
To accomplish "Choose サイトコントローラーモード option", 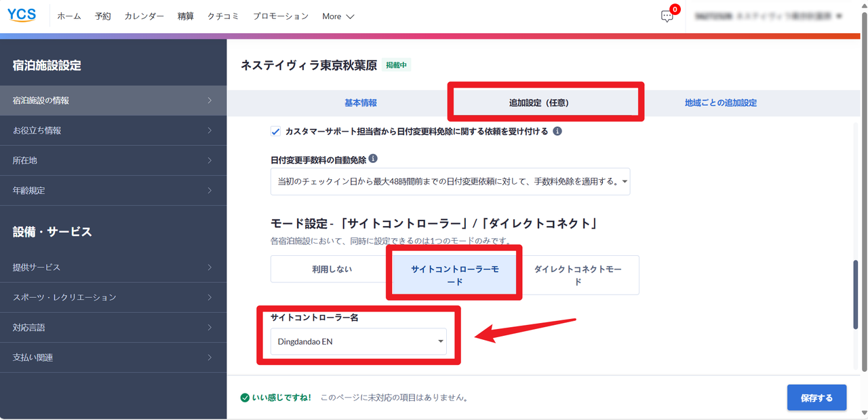I will coord(454,275).
